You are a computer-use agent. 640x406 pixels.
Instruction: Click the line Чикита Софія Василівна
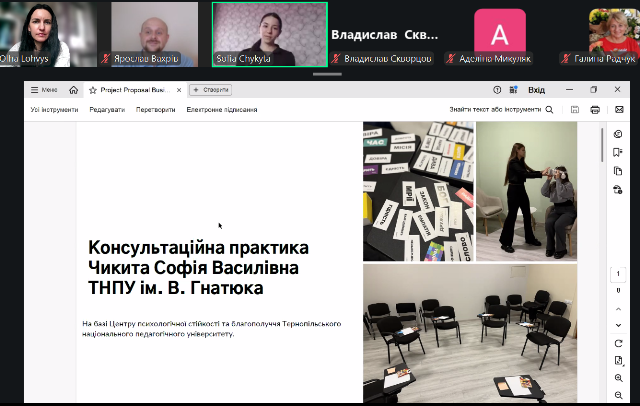193,268
